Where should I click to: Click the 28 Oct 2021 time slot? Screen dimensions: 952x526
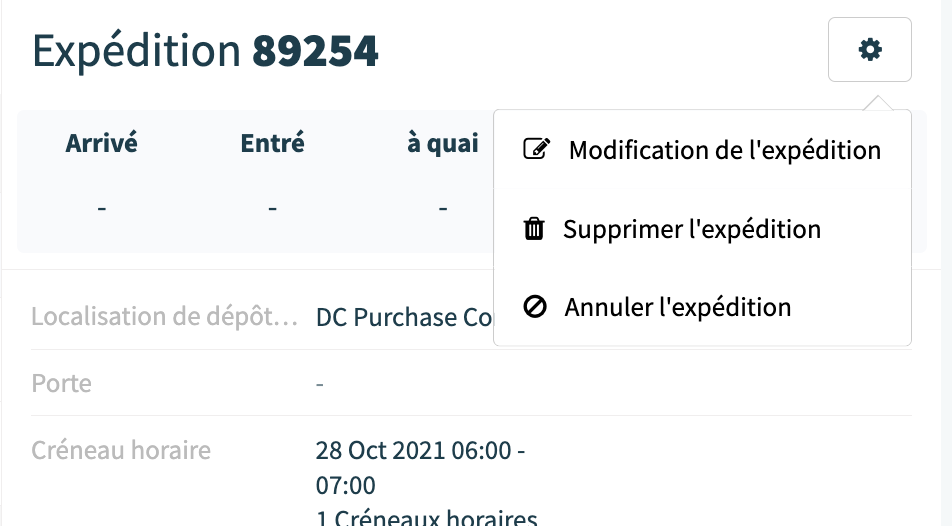[x=420, y=468]
